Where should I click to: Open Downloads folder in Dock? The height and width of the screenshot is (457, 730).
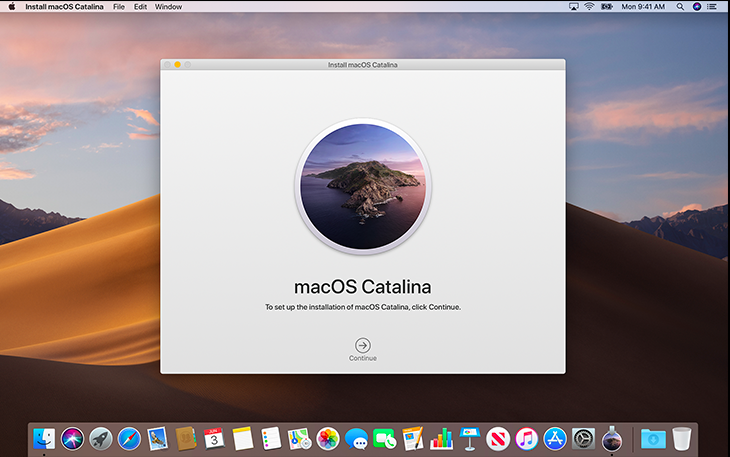click(653, 438)
